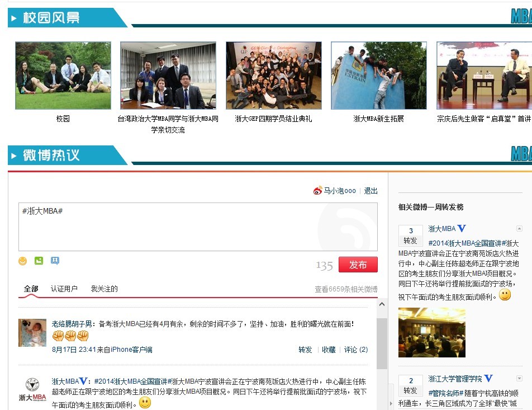Click the triangle icon beside 校园风景 header
This screenshot has height=410, width=532.
click(x=14, y=18)
